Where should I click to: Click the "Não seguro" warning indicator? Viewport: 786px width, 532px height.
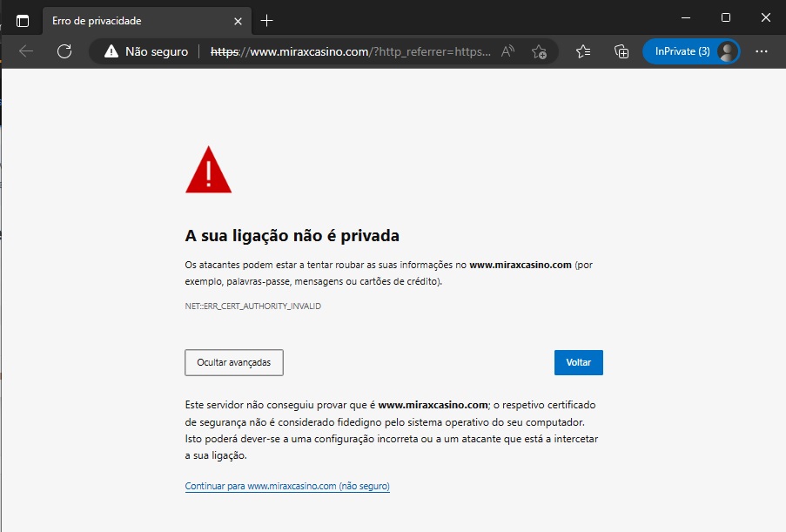pos(146,51)
